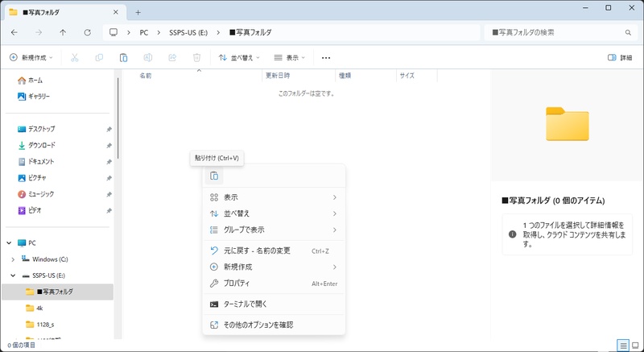Screen dimensions: 644x352
Task: Click the monitor icon in address bar
Action: pyautogui.click(x=114, y=32)
